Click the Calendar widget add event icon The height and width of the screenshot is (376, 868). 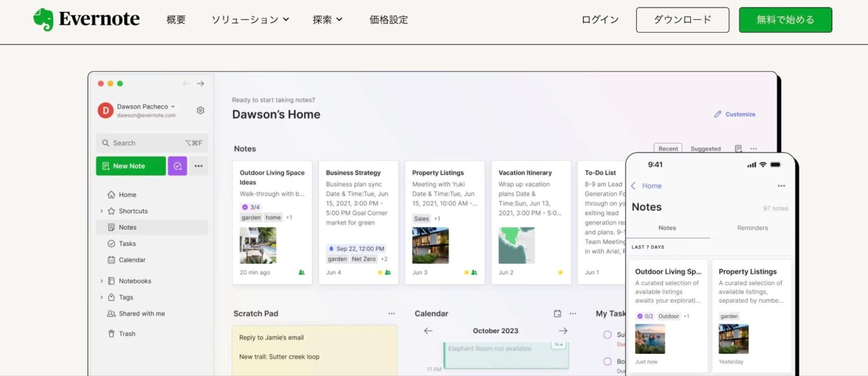(557, 314)
